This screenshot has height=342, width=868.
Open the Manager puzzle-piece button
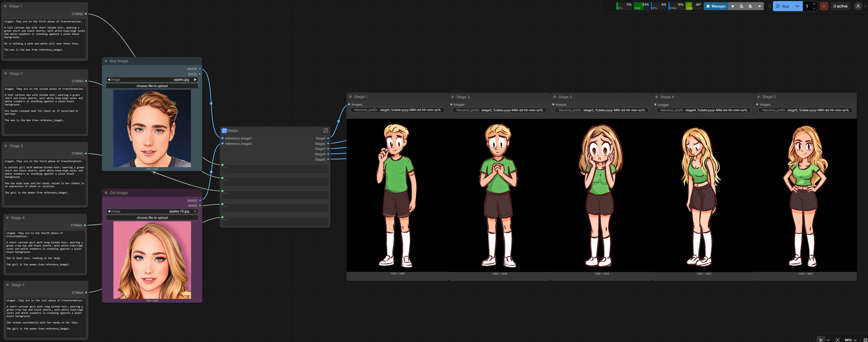(x=716, y=6)
